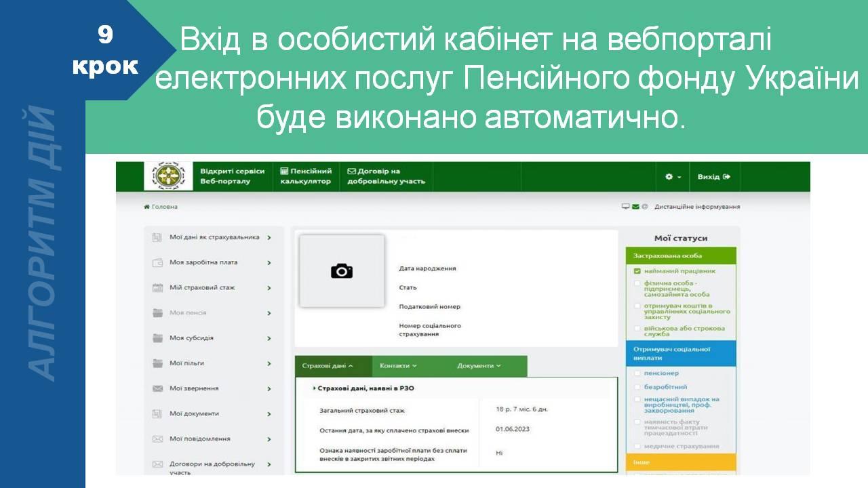The image size is (868, 488).
Task: Click the Вихід logout button
Action: click(x=714, y=177)
